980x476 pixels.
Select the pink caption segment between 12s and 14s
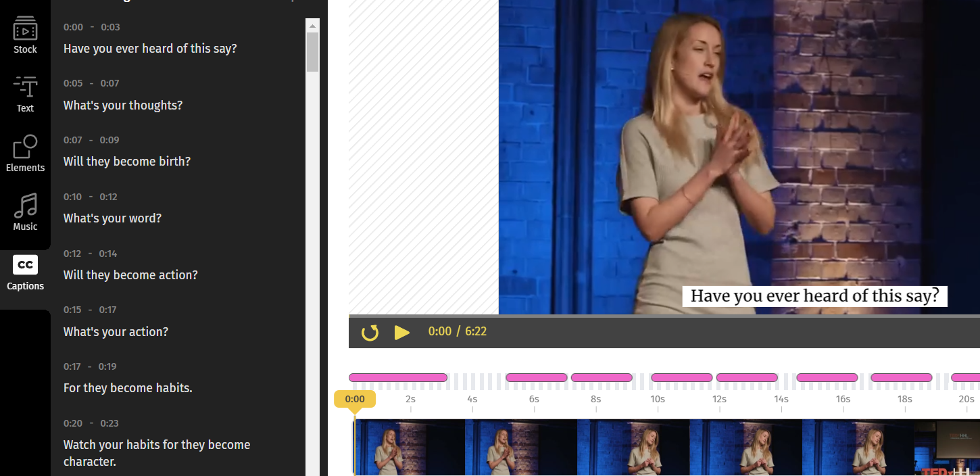pyautogui.click(x=747, y=377)
